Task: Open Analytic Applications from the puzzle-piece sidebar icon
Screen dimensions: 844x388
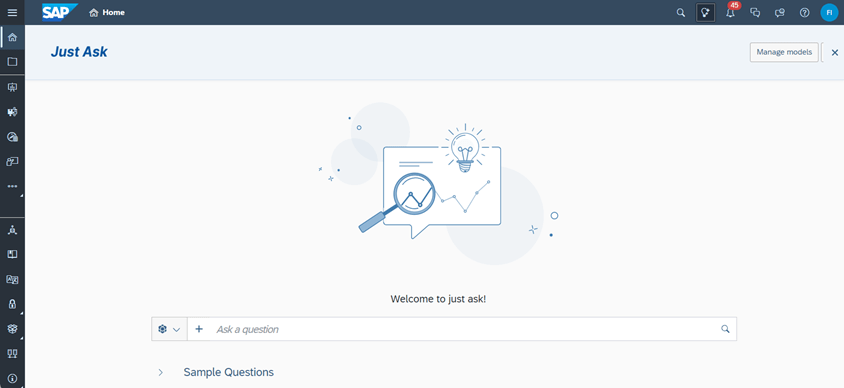Action: [12, 112]
